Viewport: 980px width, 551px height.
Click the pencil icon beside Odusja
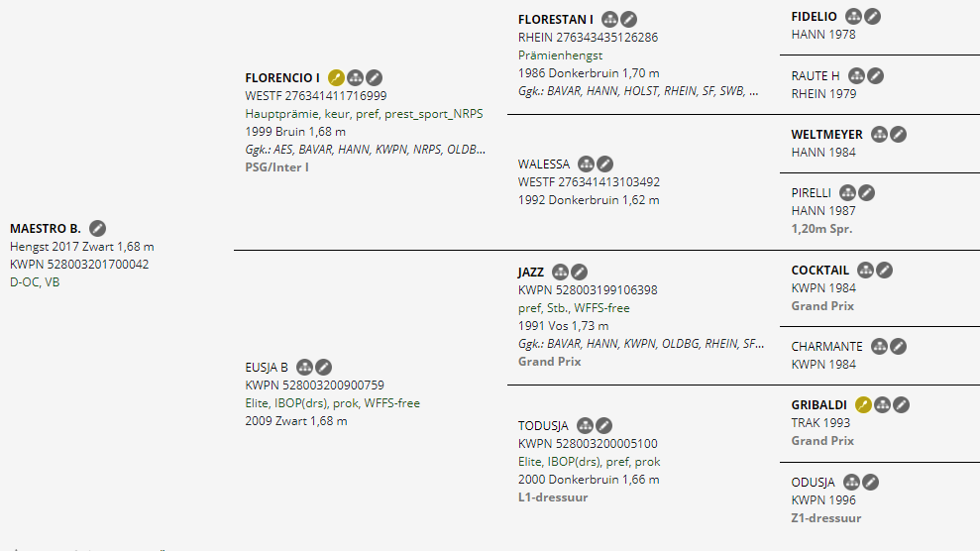pyautogui.click(x=871, y=482)
